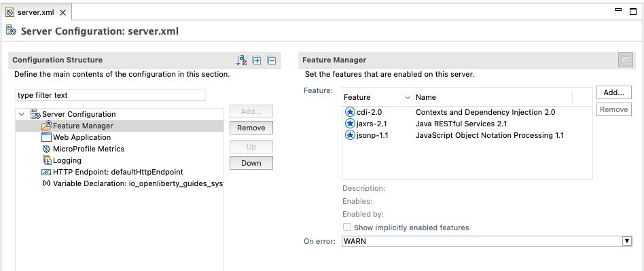This screenshot has height=271, width=644.
Task: Click the jsonp-1.1 feature icon
Action: 350,135
